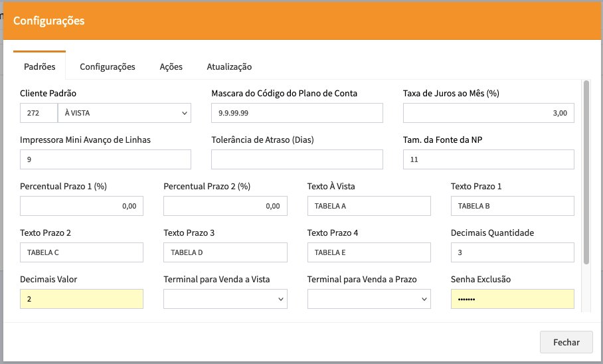This screenshot has width=603, height=364.
Task: Edit Impressora Mini Avanço de Linhas field
Action: 106,159
